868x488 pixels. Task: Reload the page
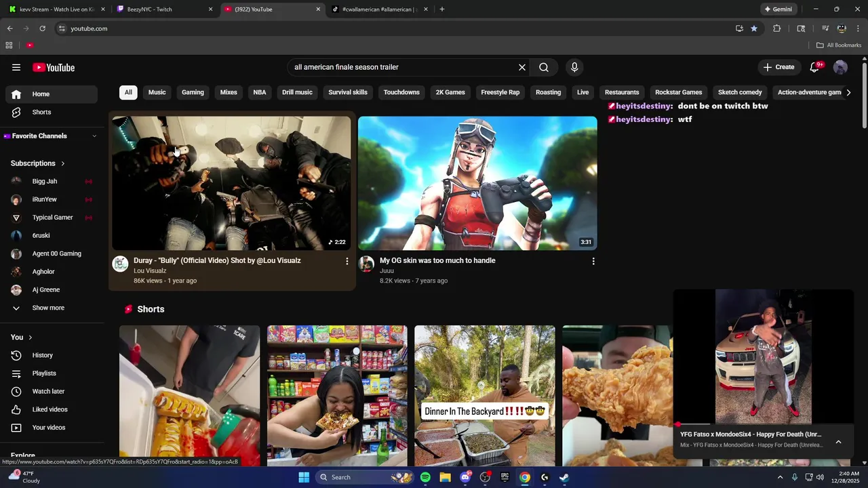click(42, 28)
